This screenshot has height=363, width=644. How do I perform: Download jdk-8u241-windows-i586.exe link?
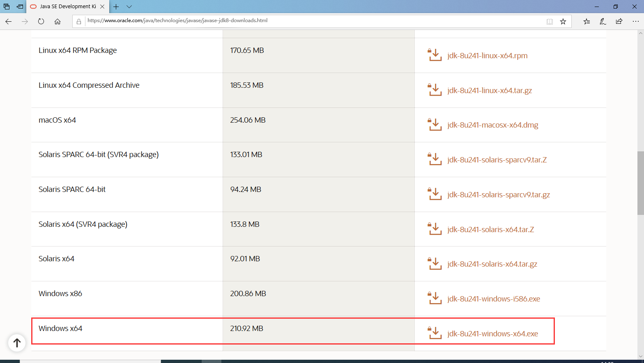pos(494,299)
